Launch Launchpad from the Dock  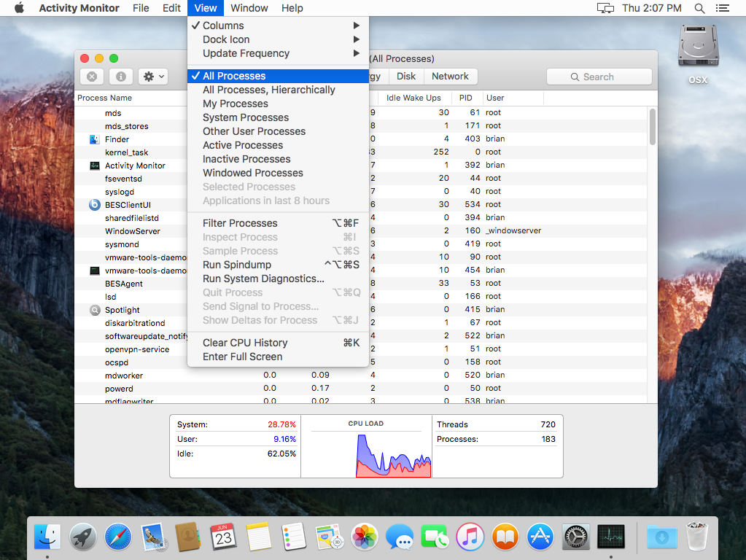pos(83,537)
